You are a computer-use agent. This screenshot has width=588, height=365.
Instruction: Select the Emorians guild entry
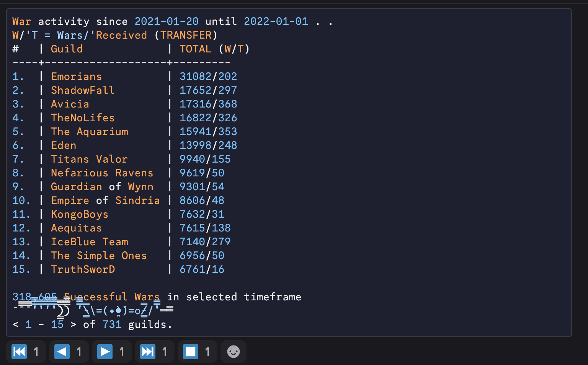pos(76,76)
